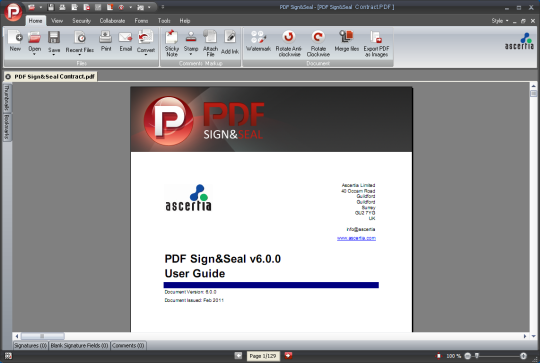Click the zoom in plus button
Image resolution: width=540 pixels, height=363 pixels.
523,356
